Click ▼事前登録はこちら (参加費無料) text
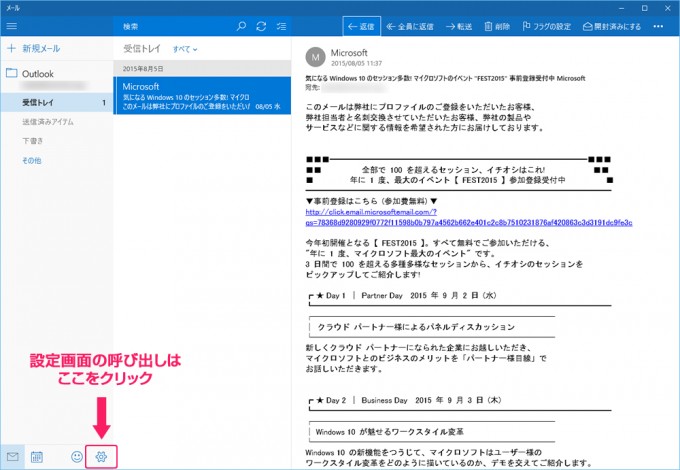This screenshot has width=680, height=470. pyautogui.click(x=371, y=201)
